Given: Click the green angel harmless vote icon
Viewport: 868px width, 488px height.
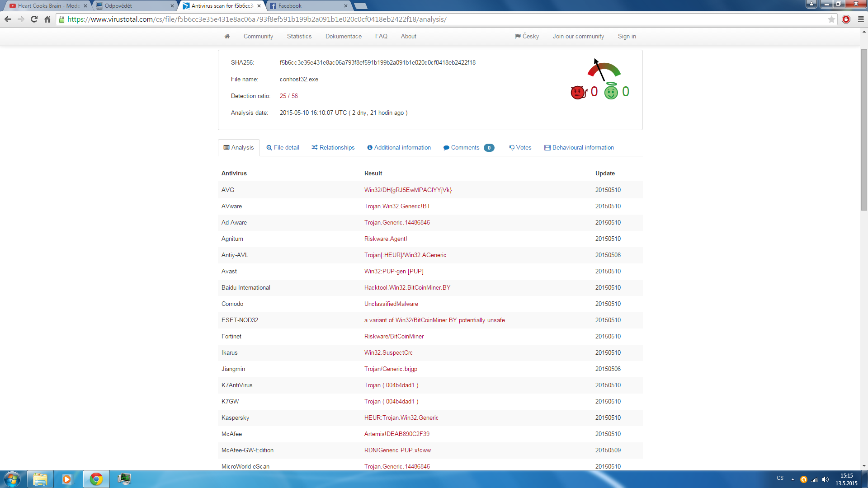Looking at the screenshot, I should [x=611, y=91].
